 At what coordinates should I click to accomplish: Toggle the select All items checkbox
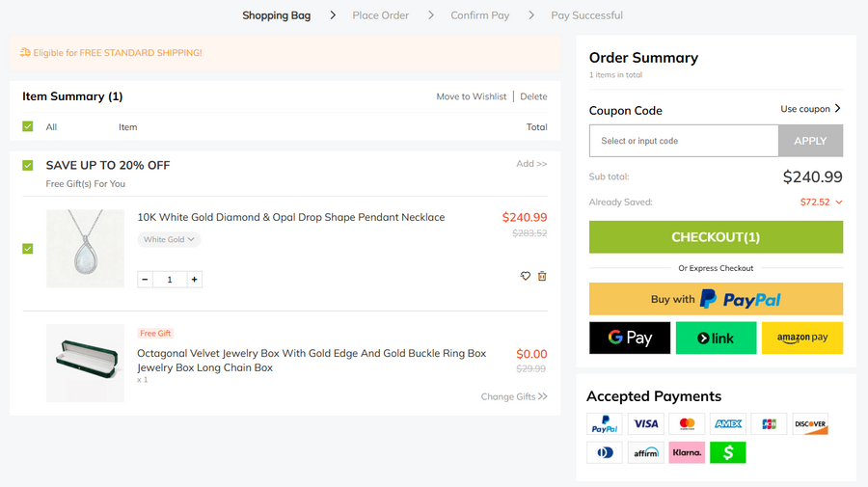28,126
